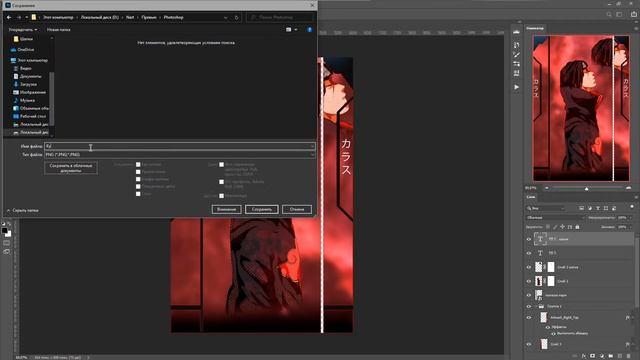
Task: Collapse the 'Группа 1' group
Action: point(536,306)
